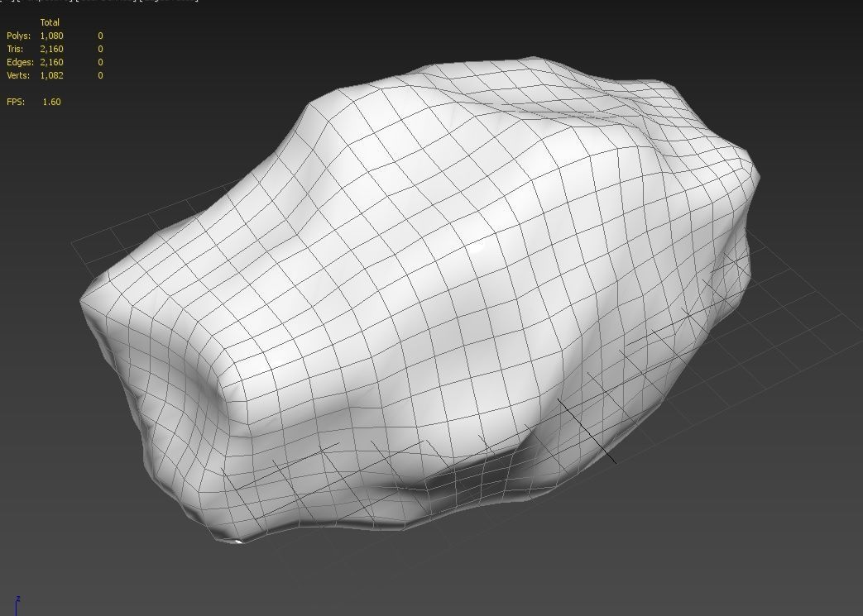Click the Verts total value "1,082"

tap(52, 75)
